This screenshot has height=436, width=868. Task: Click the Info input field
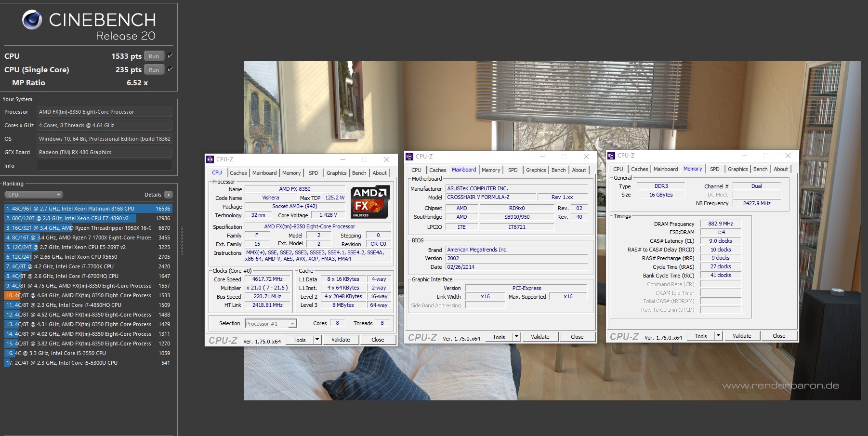105,166
